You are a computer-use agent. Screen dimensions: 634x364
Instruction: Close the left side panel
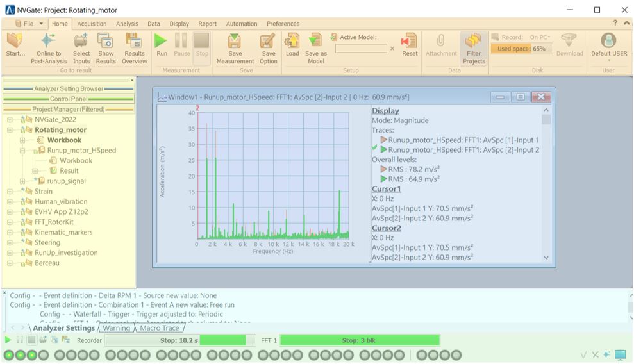point(132,80)
